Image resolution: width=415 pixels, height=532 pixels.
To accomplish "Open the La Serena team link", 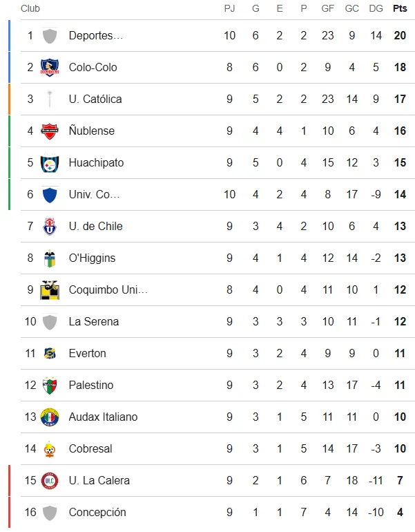I will [94, 322].
